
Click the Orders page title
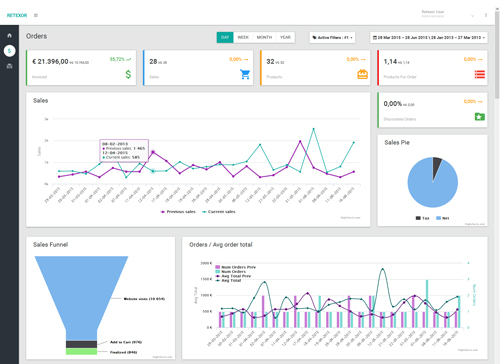pos(36,36)
